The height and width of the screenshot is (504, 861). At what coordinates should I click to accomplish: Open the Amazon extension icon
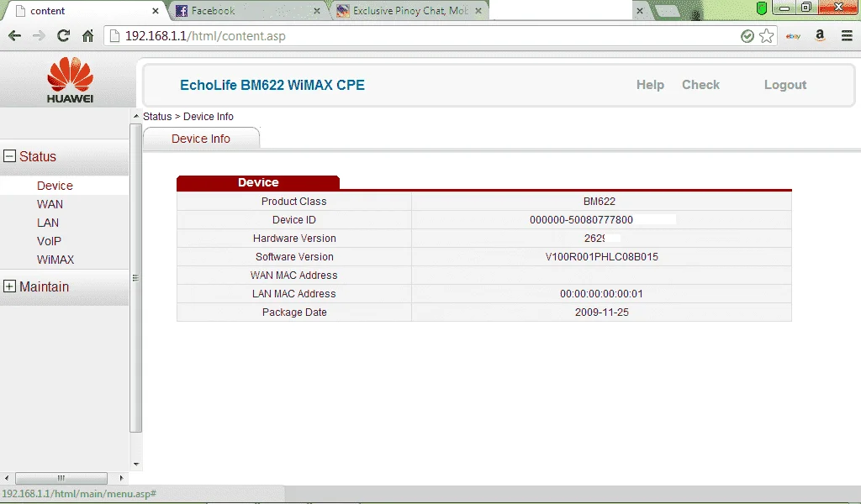click(820, 36)
